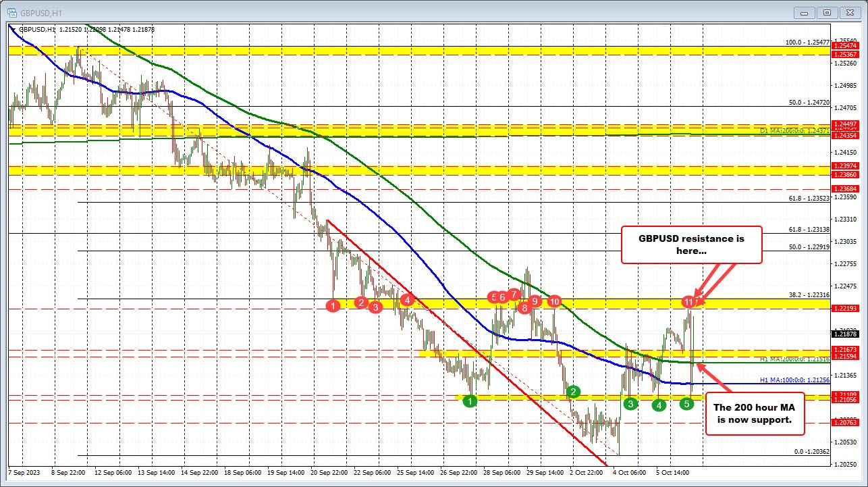The image size is (868, 487).
Task: Click green marker 1 on the yellow support band
Action: pos(470,401)
